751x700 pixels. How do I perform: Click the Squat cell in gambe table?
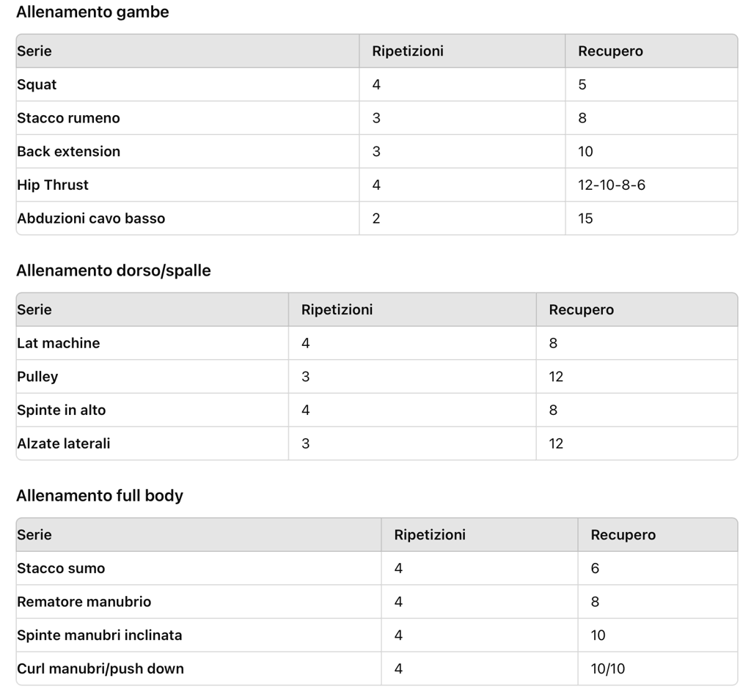tap(187, 84)
